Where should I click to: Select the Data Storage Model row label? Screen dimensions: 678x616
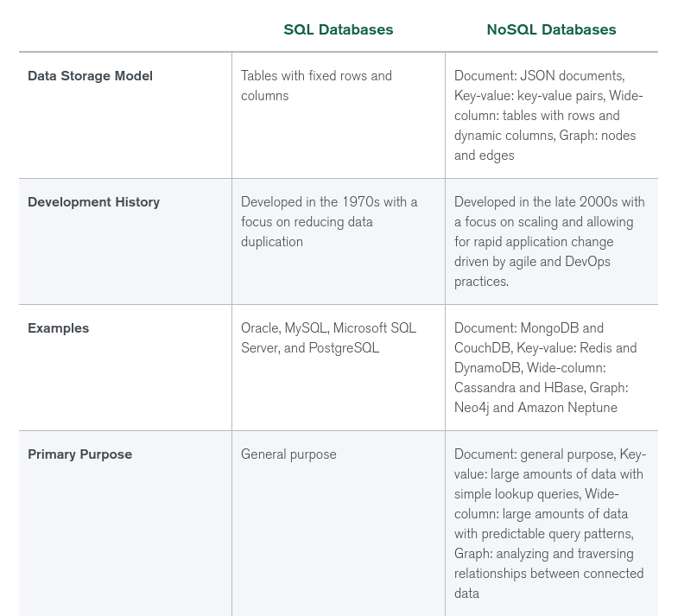pyautogui.click(x=90, y=76)
